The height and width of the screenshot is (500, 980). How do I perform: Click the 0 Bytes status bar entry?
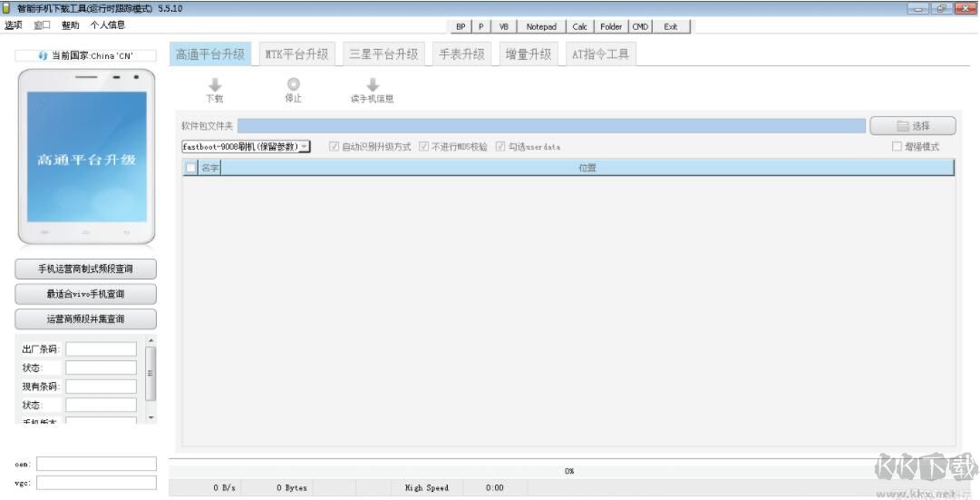point(292,487)
